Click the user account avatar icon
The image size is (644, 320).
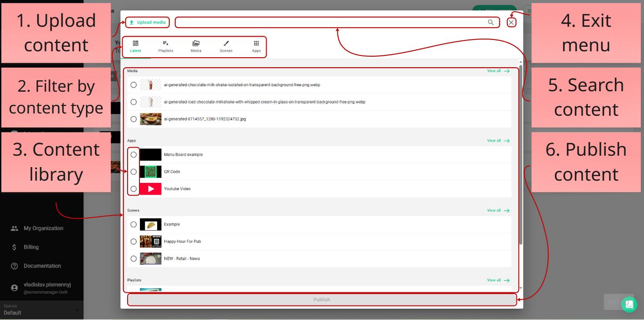[15, 288]
